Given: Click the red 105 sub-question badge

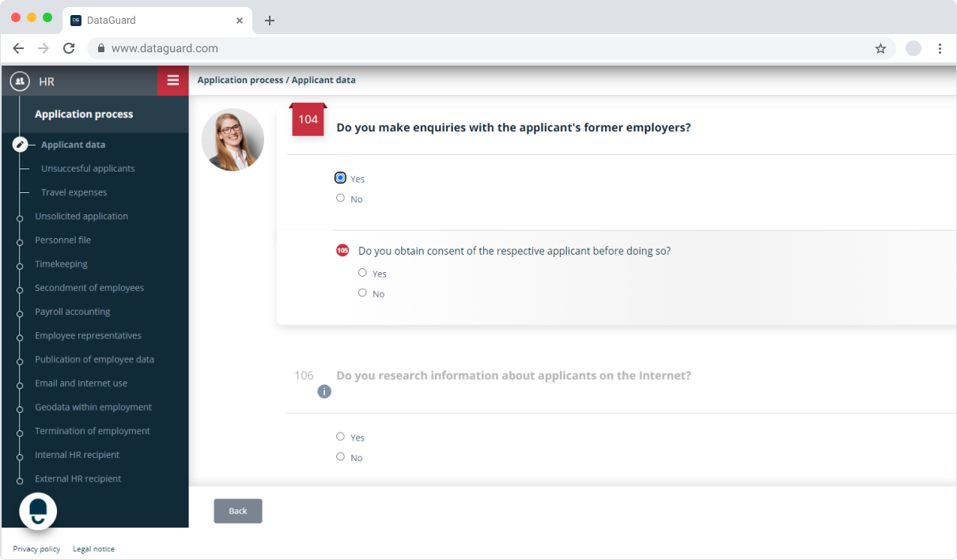Looking at the screenshot, I should pos(342,251).
